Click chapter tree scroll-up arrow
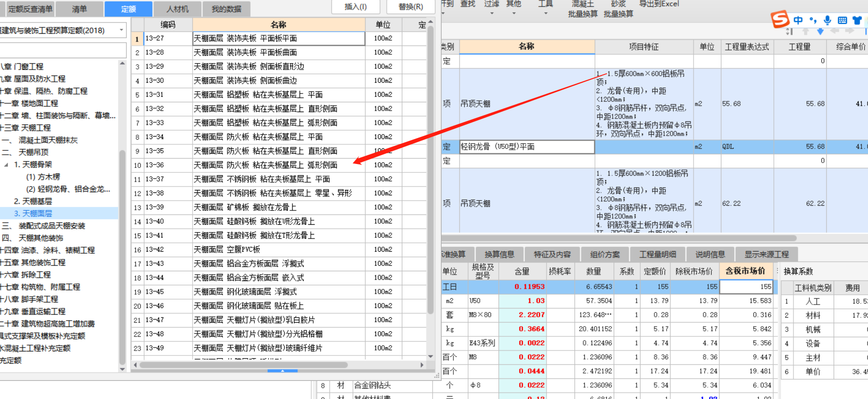The image size is (868, 399). 123,64
